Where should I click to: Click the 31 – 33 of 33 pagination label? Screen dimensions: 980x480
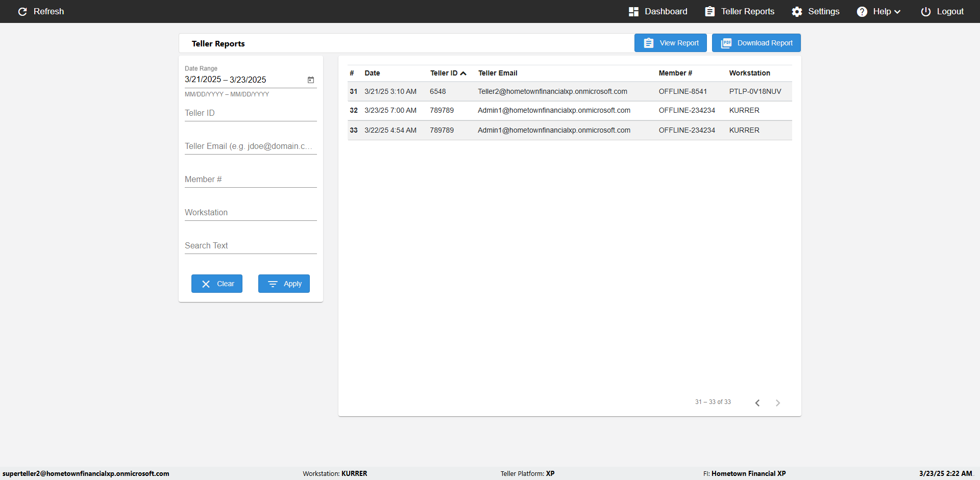713,402
